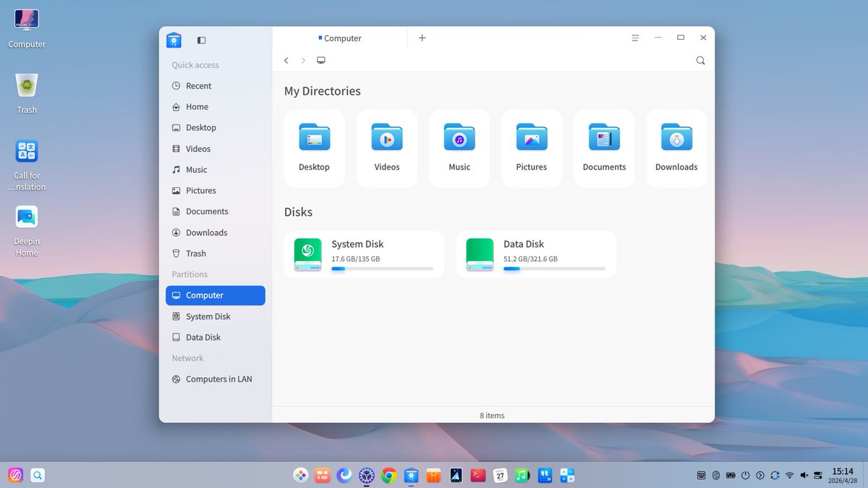Click the file manager dock icon

coord(411,475)
